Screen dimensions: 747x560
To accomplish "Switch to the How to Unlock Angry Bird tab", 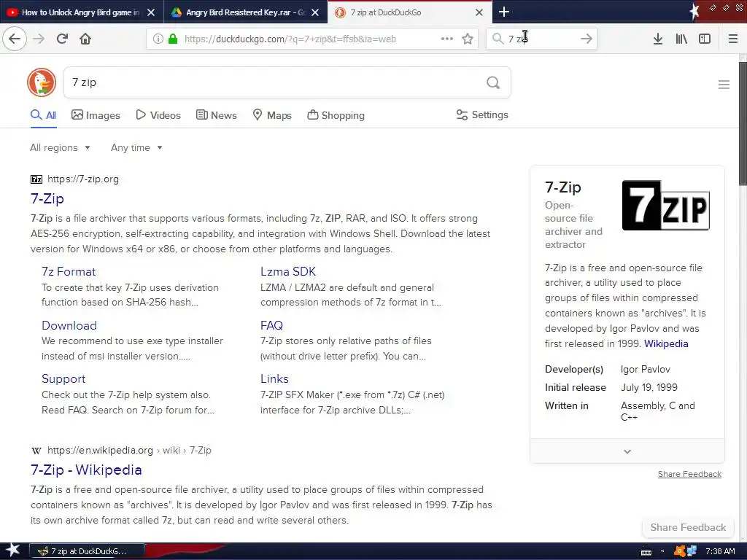I will pos(82,12).
